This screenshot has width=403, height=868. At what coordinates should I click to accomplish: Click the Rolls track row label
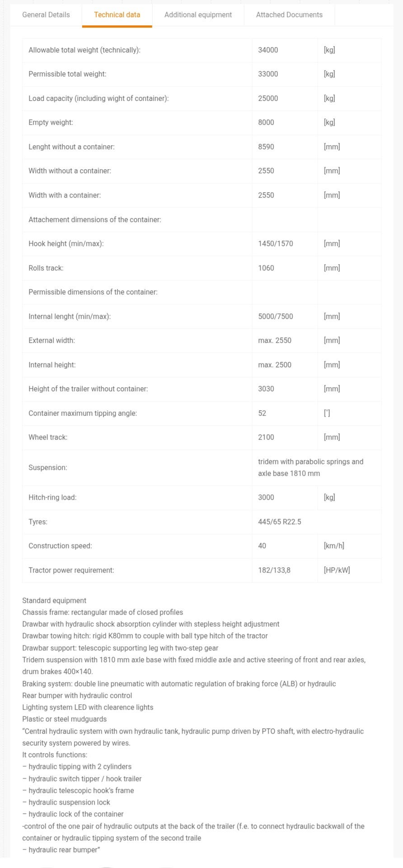(46, 268)
